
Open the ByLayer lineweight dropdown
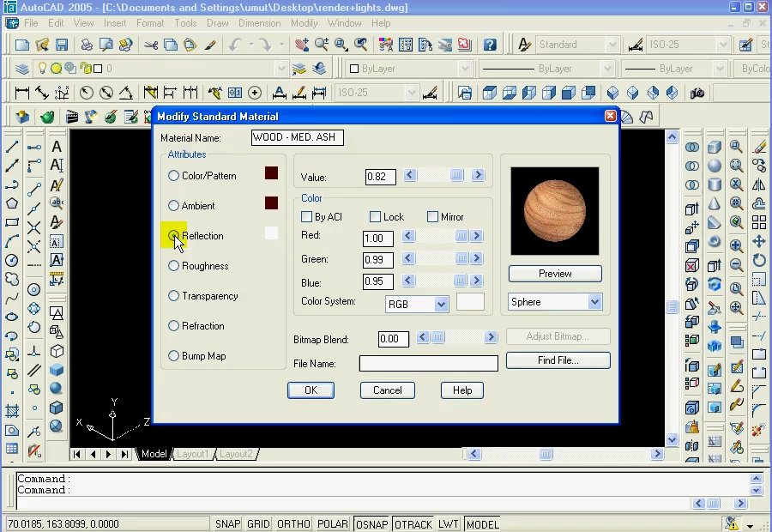point(720,69)
